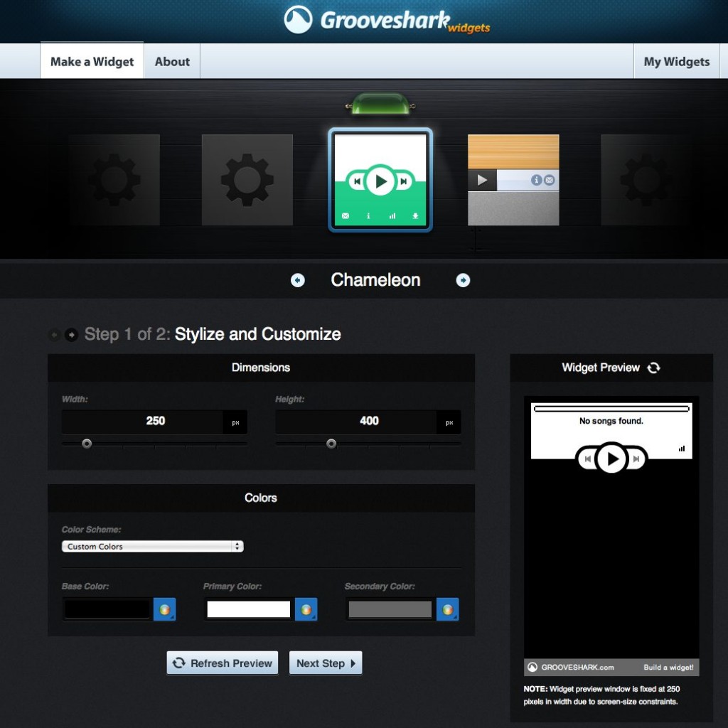Click the Width slider handle
728x728 pixels.
click(x=87, y=444)
